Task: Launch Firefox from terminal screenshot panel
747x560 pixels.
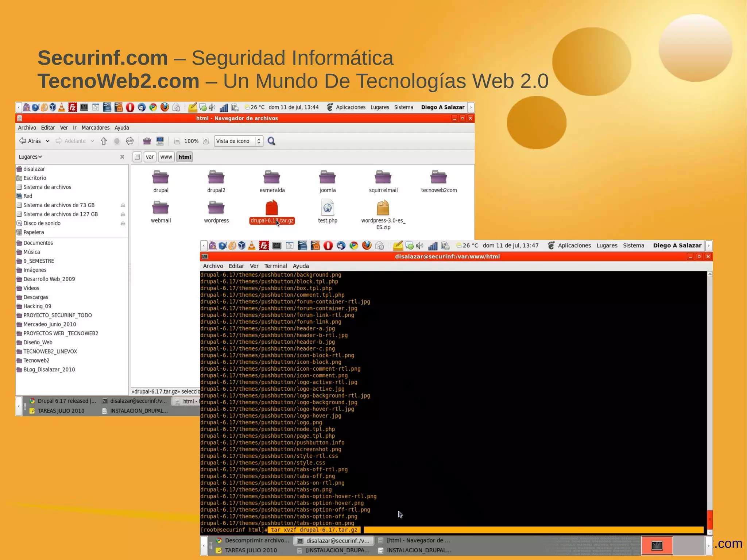Action: point(367,246)
